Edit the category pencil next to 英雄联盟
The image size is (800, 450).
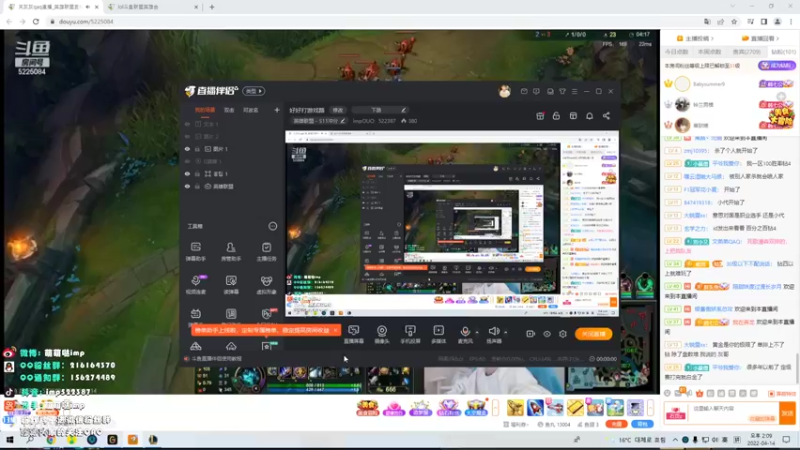[343, 121]
